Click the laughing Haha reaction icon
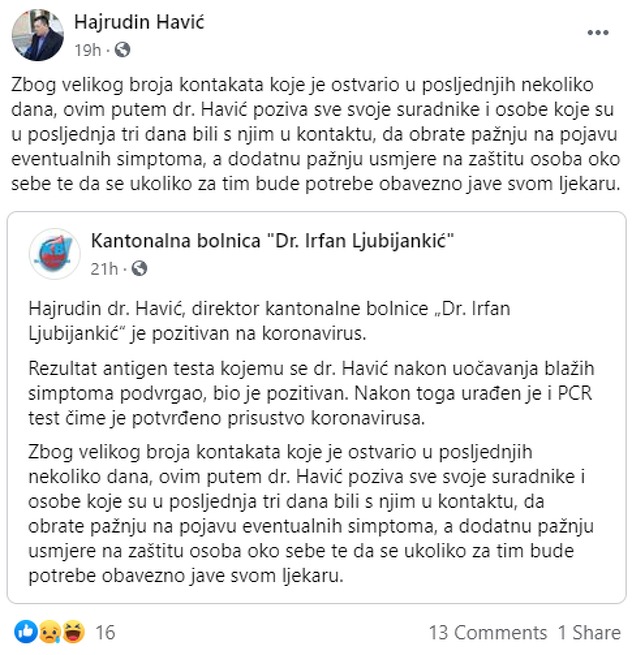This screenshot has height=655, width=632. (74, 631)
